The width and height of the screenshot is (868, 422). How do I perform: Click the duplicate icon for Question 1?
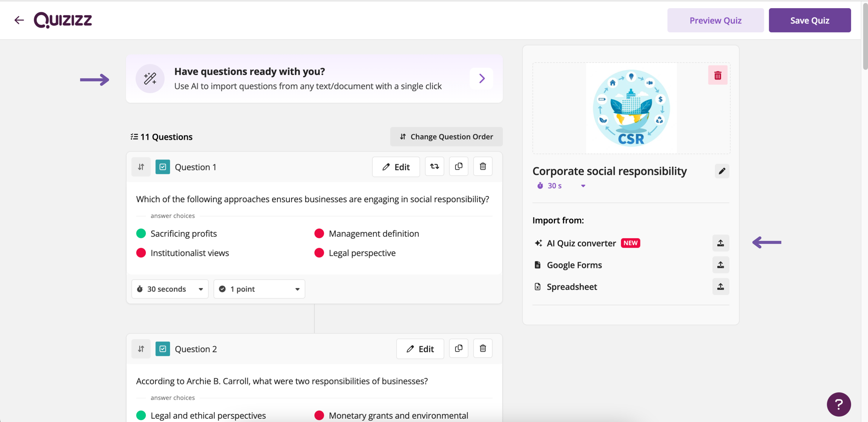point(458,166)
